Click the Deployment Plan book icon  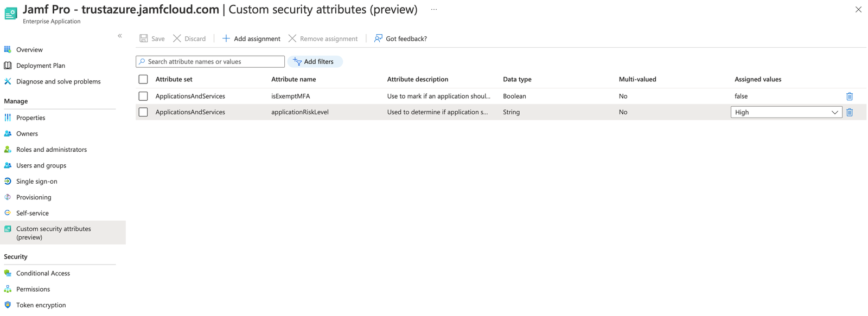(x=8, y=66)
